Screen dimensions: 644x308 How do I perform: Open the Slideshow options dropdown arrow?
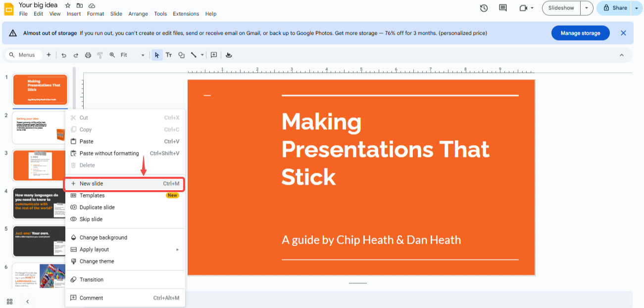[x=587, y=8]
